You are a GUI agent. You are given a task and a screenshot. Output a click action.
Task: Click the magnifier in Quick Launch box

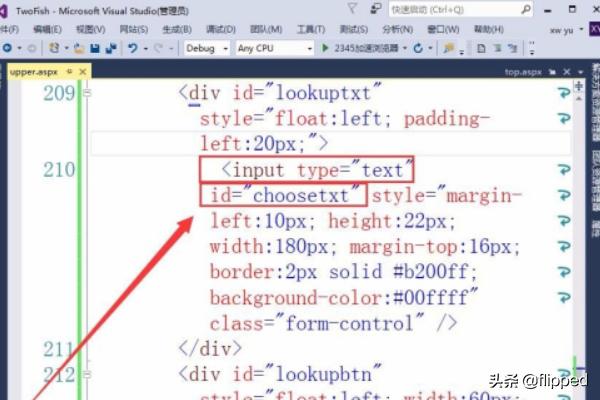point(526,9)
